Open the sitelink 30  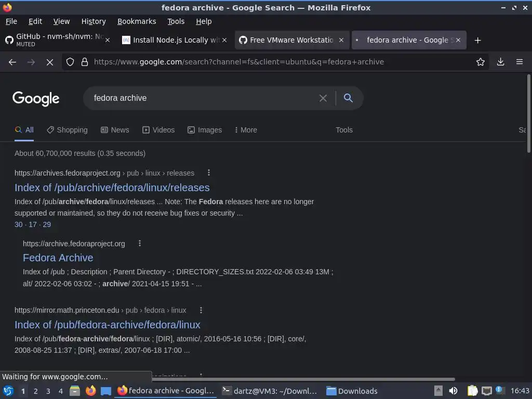(x=18, y=224)
